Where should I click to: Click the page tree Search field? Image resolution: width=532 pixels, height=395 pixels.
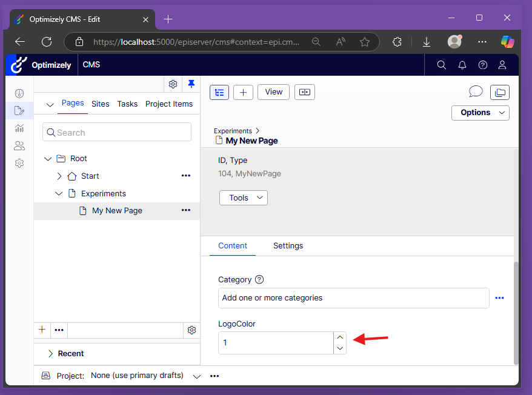(x=117, y=132)
